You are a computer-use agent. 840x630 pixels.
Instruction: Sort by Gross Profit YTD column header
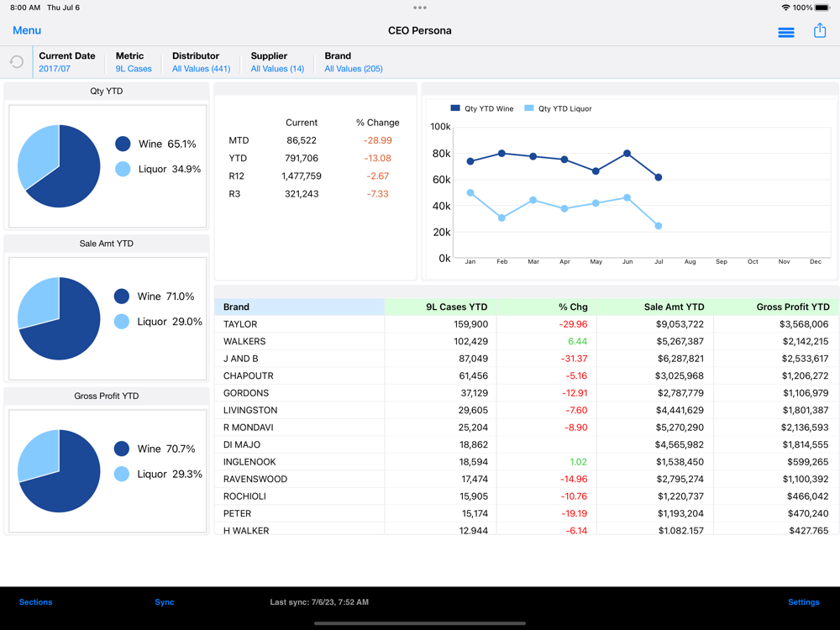click(776, 307)
